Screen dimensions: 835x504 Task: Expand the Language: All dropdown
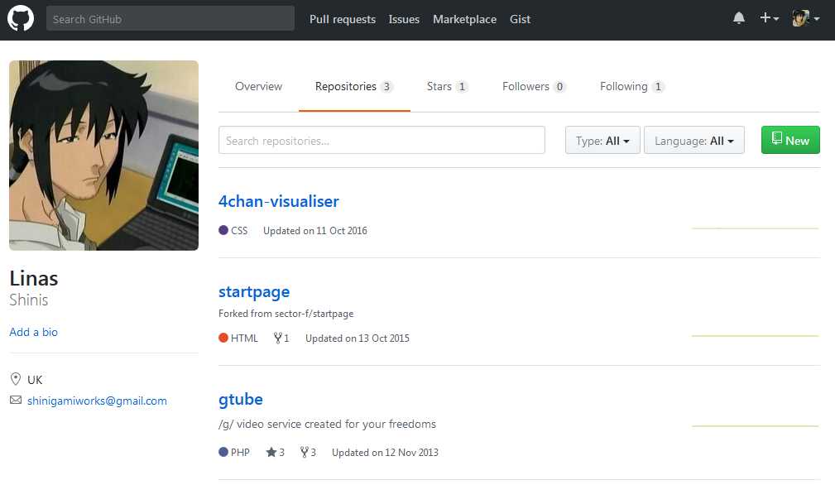(x=693, y=140)
